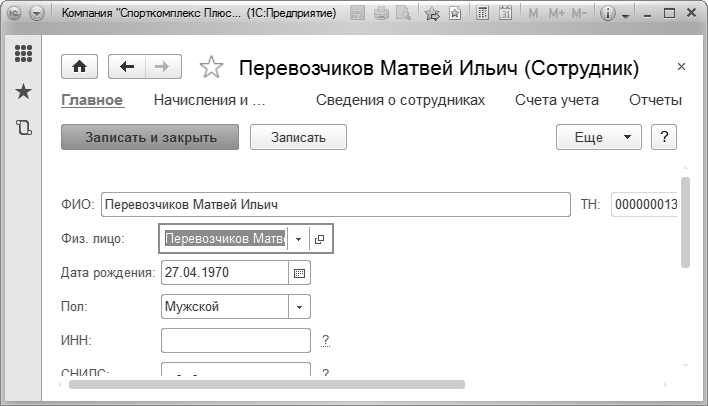The height and width of the screenshot is (406, 708).
Task: Click the Записать button
Action: [298, 137]
